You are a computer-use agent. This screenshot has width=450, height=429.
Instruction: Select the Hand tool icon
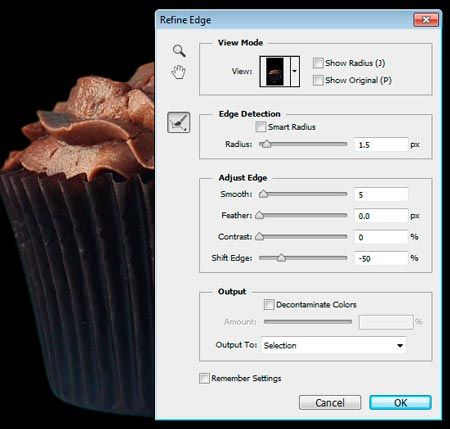tap(178, 72)
